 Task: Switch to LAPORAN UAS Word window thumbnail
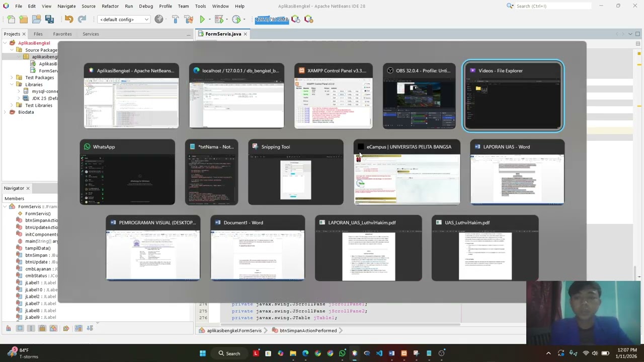pos(517,172)
